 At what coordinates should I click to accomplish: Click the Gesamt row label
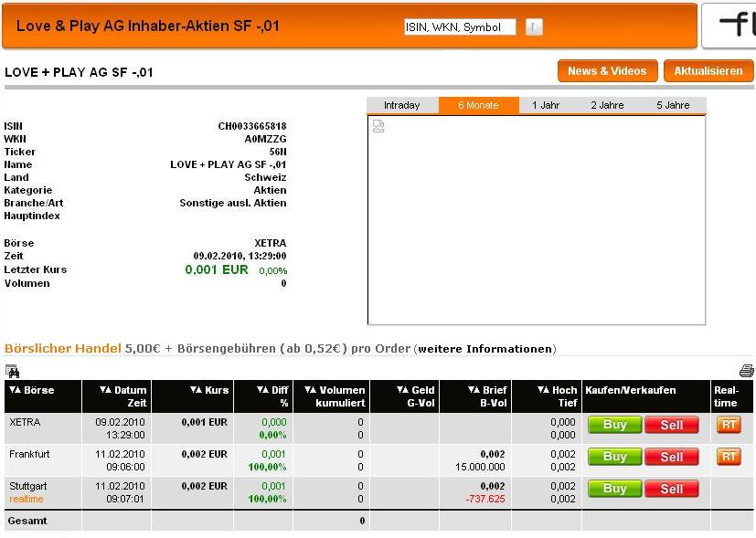point(27,521)
